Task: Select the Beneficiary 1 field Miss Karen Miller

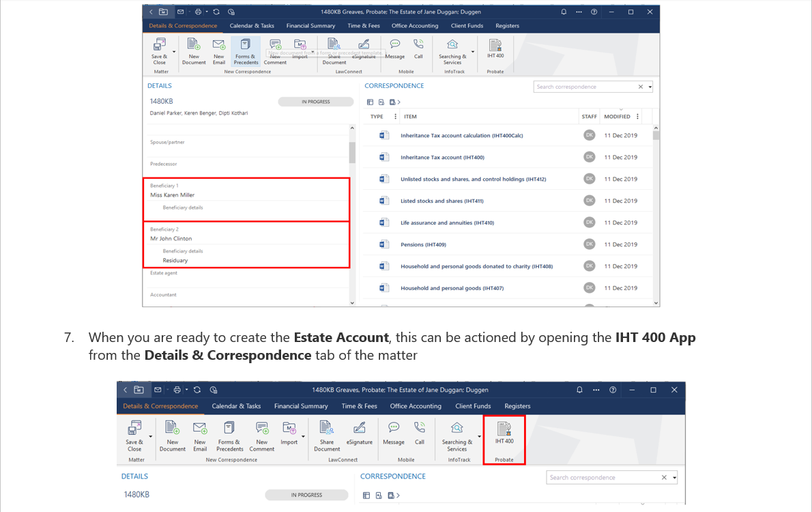Action: tap(173, 195)
